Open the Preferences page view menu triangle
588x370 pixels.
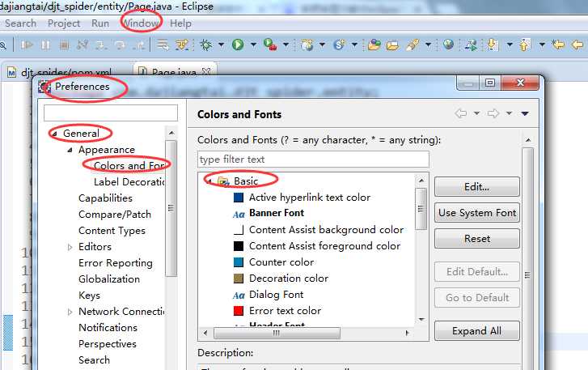coord(525,113)
